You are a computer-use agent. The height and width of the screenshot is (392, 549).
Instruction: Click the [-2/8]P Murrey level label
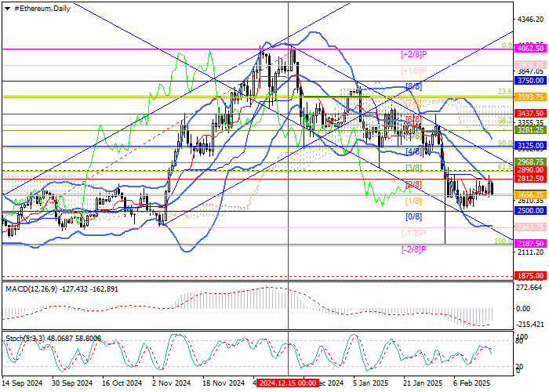(x=413, y=249)
